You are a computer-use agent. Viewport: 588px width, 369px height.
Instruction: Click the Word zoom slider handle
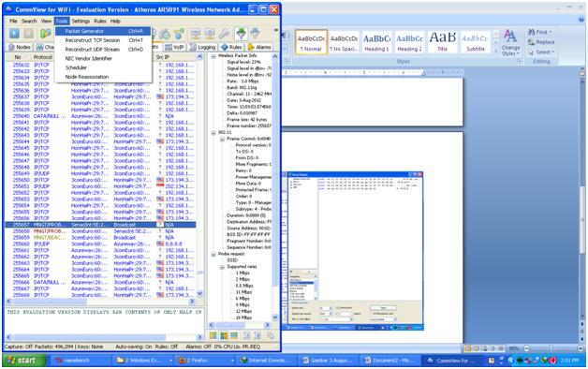tap(551, 348)
